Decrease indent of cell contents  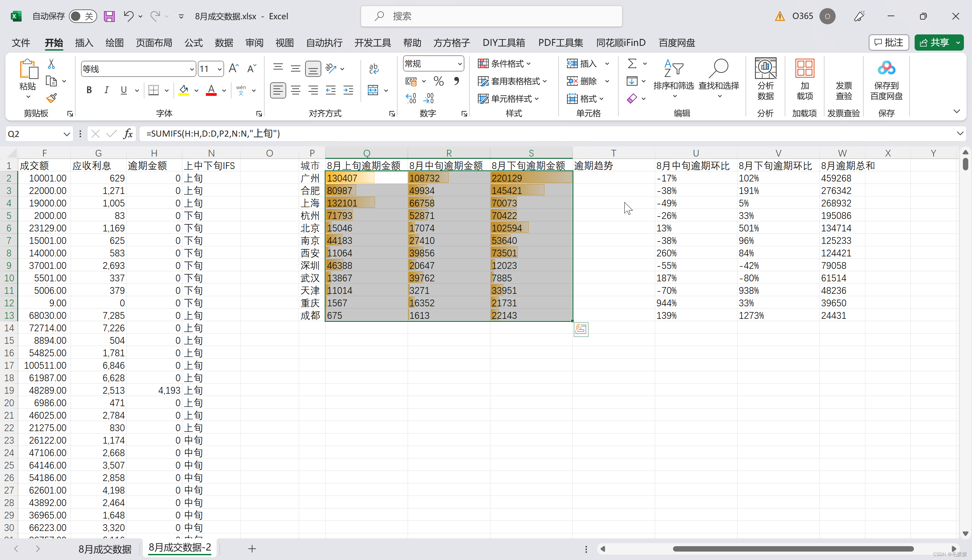(330, 90)
